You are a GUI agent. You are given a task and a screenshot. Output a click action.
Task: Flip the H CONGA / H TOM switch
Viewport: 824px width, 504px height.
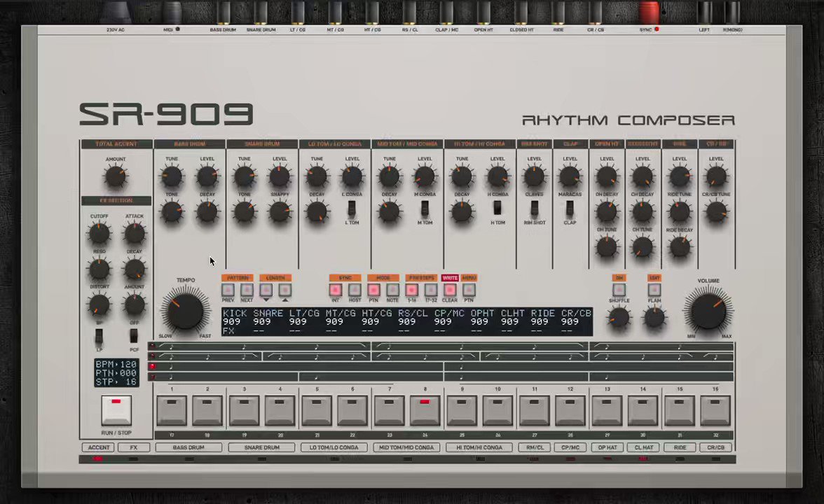(x=497, y=209)
